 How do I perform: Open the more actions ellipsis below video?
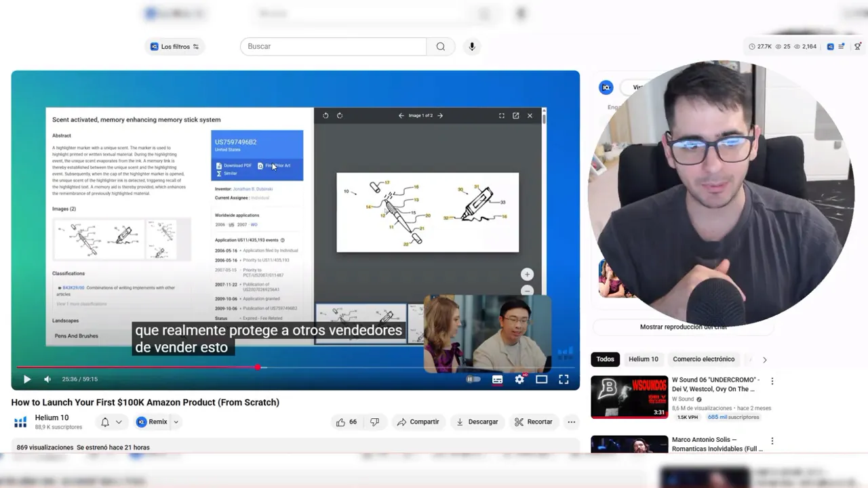[x=572, y=422]
